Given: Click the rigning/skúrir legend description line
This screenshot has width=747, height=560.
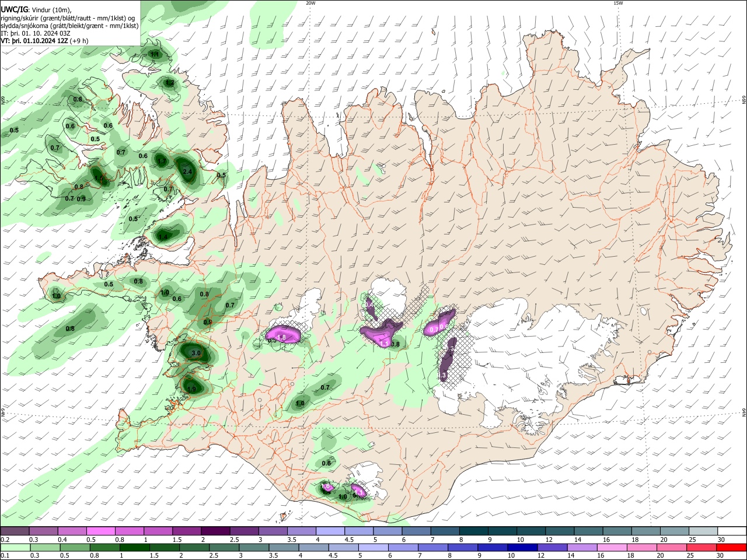Looking at the screenshot, I should [68, 17].
